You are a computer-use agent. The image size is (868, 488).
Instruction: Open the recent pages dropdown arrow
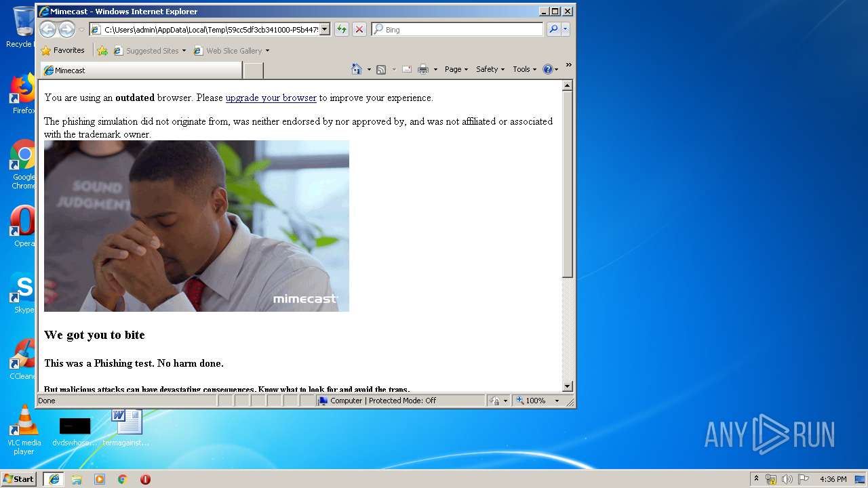tap(81, 29)
